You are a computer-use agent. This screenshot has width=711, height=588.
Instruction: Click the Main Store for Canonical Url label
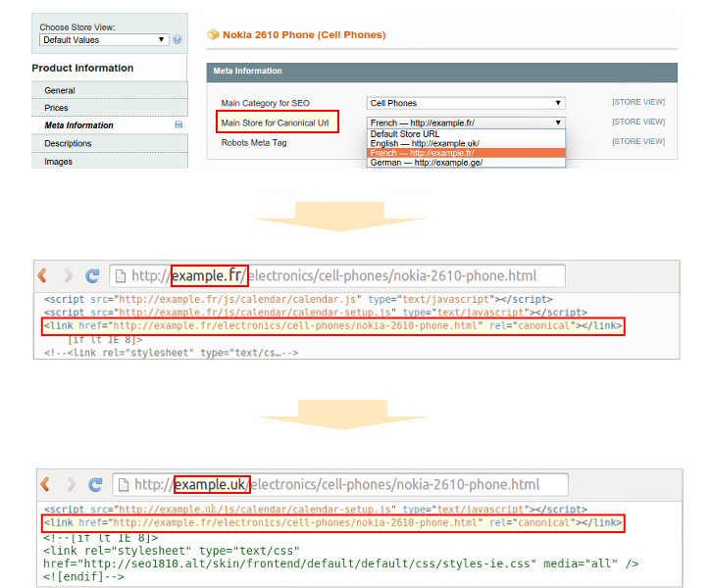[275, 122]
